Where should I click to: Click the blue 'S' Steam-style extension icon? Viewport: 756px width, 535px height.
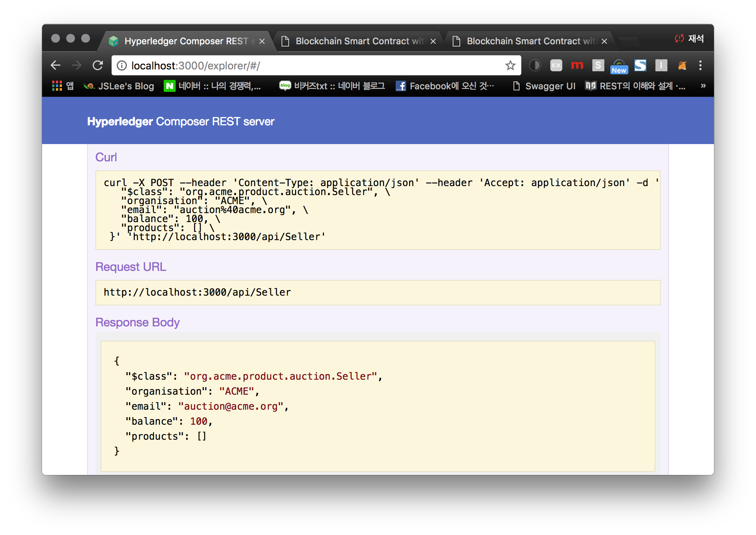click(x=640, y=65)
